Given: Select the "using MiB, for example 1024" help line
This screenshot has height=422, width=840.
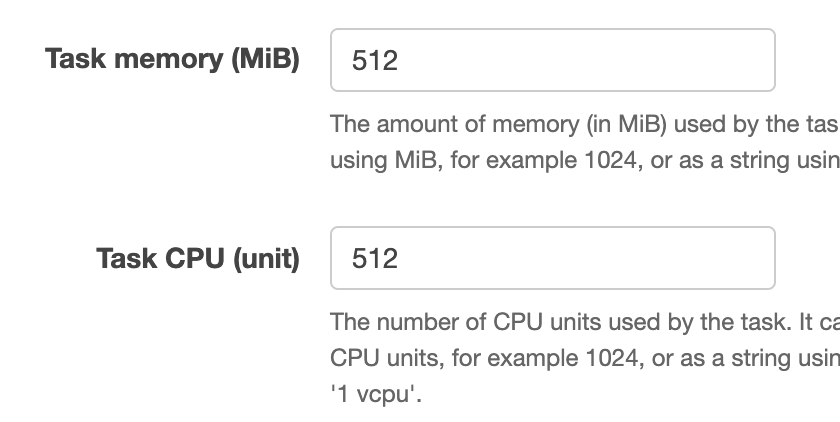Looking at the screenshot, I should click(585, 161).
